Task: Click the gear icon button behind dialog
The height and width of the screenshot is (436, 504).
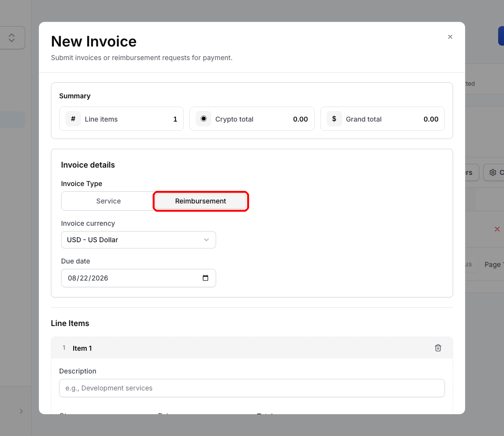Action: 494,172
